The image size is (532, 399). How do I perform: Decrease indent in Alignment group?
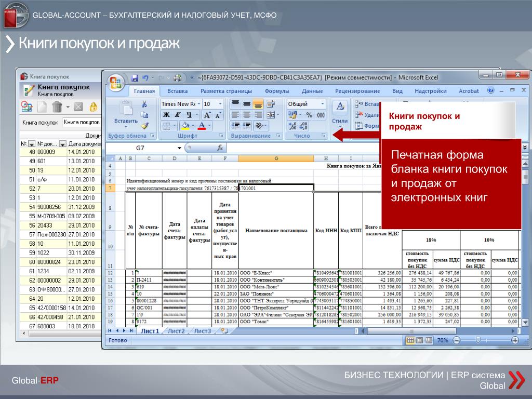pos(235,126)
